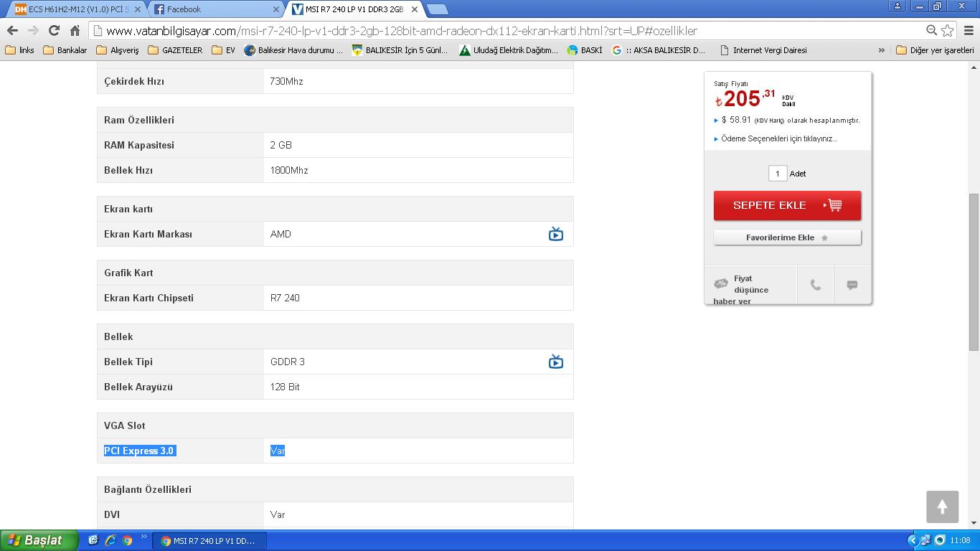
Task: Open the Alışveriş bookmark folder
Action: click(118, 50)
